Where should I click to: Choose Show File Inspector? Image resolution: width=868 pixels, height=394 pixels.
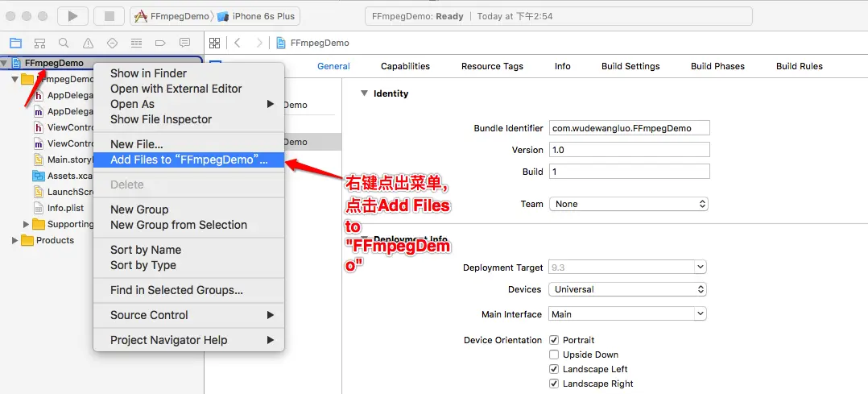pos(188,119)
